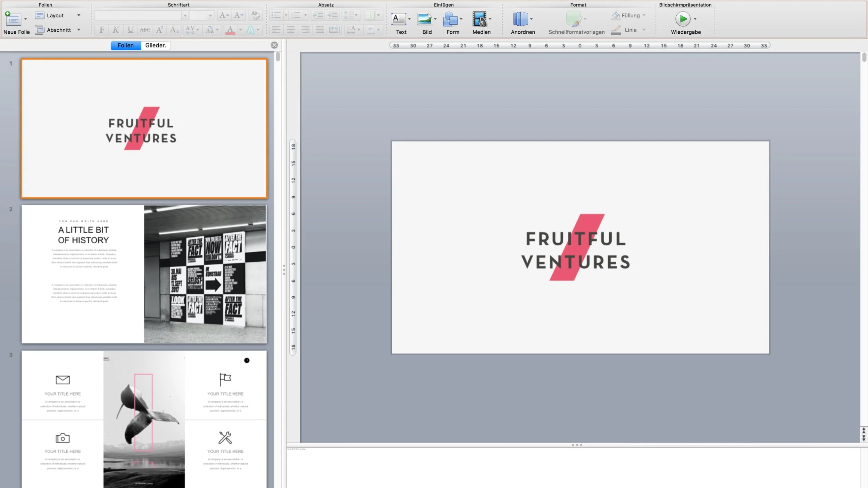Screen dimensions: 868x488
Task: Toggle italic (K) formatting
Action: (116, 30)
